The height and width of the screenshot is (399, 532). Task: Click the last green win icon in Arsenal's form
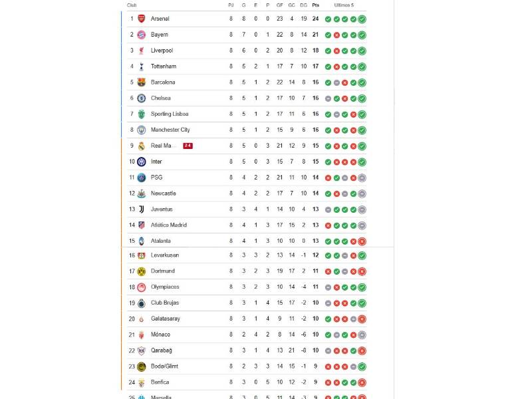point(362,19)
